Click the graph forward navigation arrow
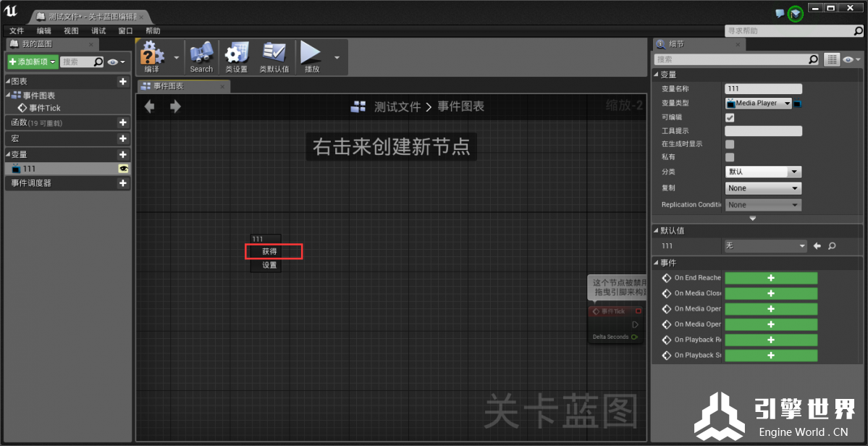868x446 pixels. (x=175, y=106)
